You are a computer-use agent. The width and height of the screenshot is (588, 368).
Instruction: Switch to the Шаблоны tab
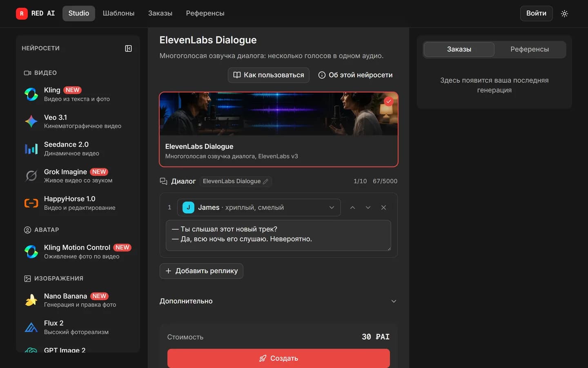[118, 13]
